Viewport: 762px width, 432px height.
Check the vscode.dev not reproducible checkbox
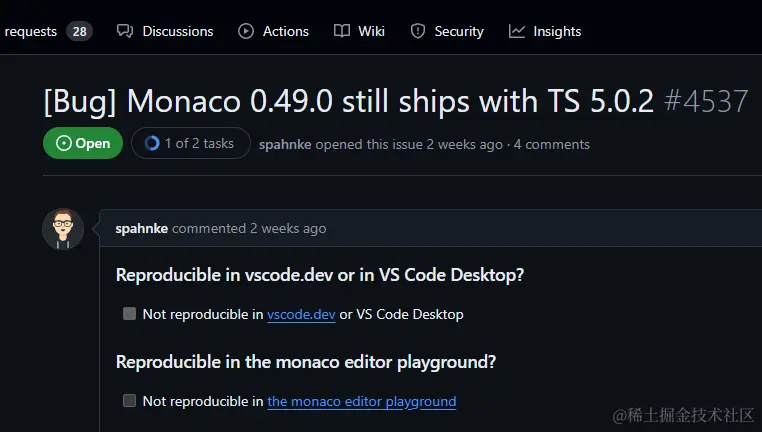pos(129,314)
